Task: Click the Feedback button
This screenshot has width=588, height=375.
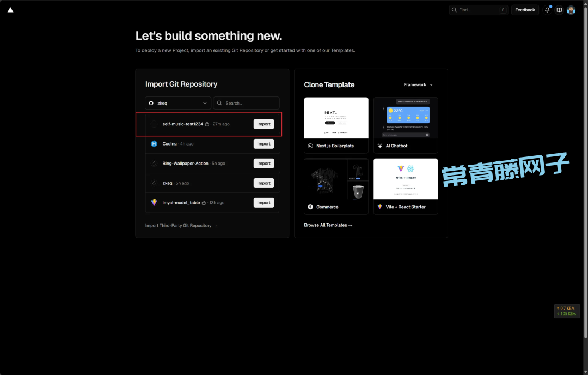Action: tap(525, 10)
